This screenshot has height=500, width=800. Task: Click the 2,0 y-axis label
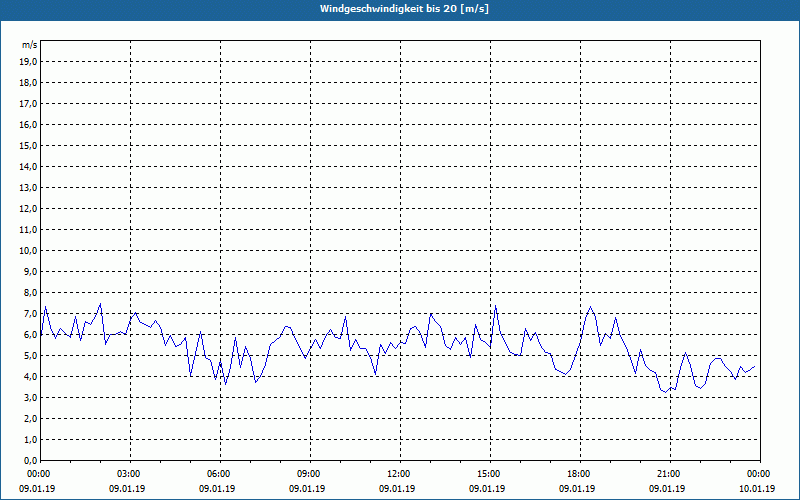pos(30,419)
